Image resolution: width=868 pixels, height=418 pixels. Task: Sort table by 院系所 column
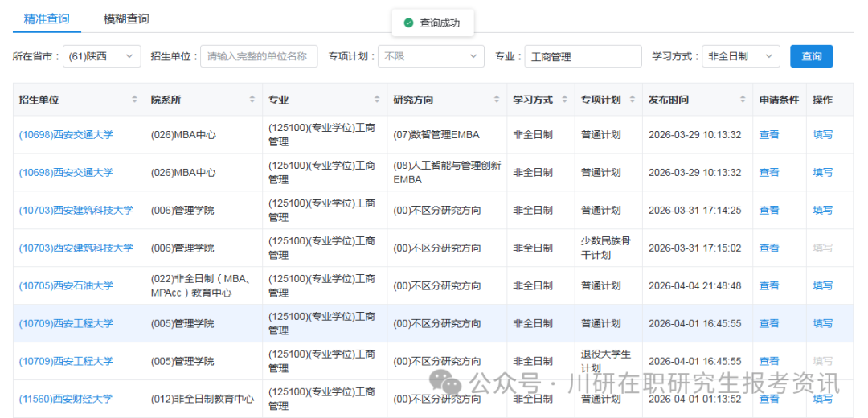252,100
